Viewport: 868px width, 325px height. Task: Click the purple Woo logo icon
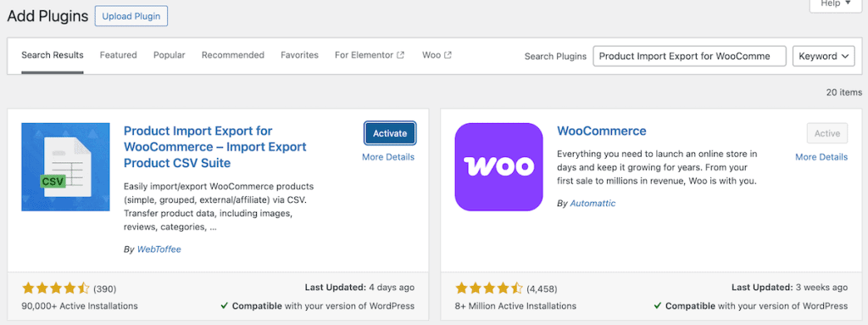[x=498, y=167]
